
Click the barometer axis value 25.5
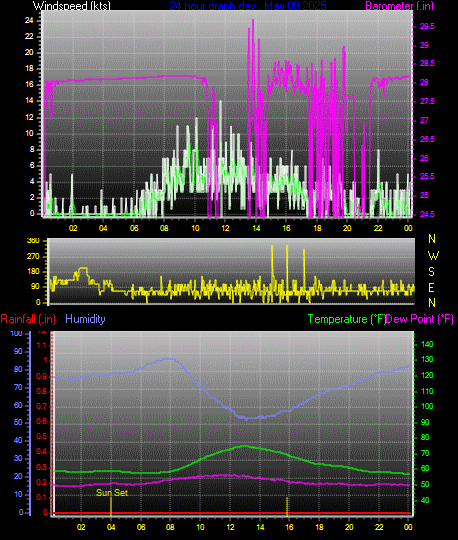point(427,176)
